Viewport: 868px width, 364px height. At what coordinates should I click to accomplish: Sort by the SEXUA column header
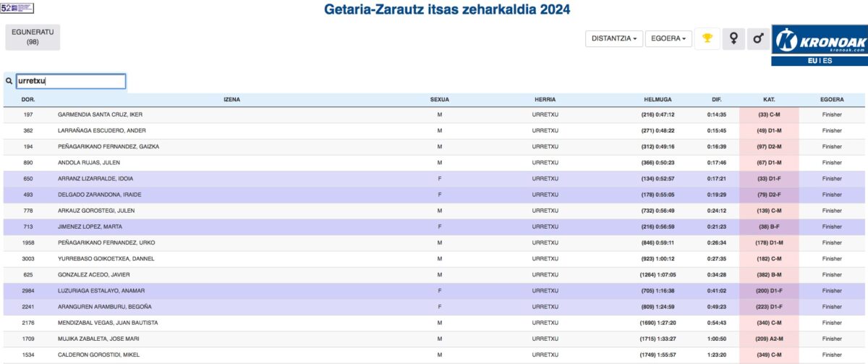(x=439, y=99)
